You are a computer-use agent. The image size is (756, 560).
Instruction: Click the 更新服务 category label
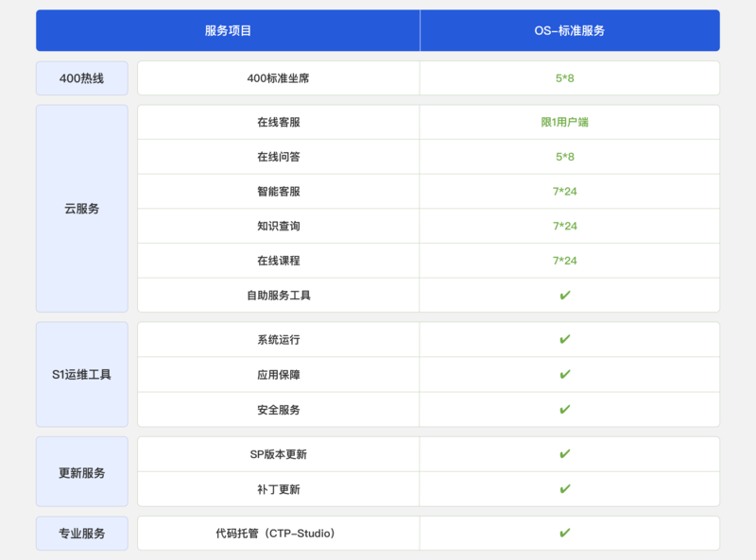click(x=82, y=472)
